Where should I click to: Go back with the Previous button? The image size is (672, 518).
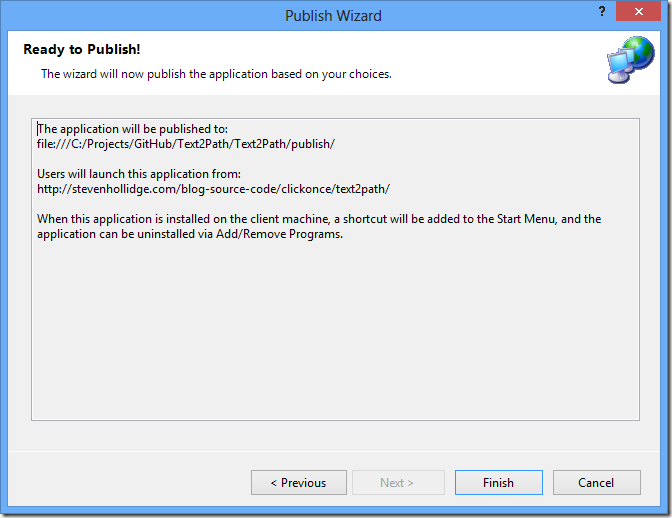click(298, 483)
